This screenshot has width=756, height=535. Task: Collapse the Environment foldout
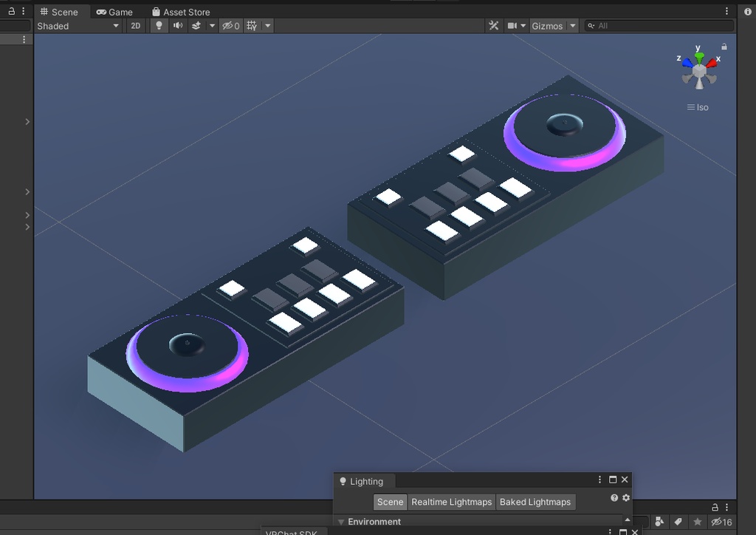pos(341,522)
